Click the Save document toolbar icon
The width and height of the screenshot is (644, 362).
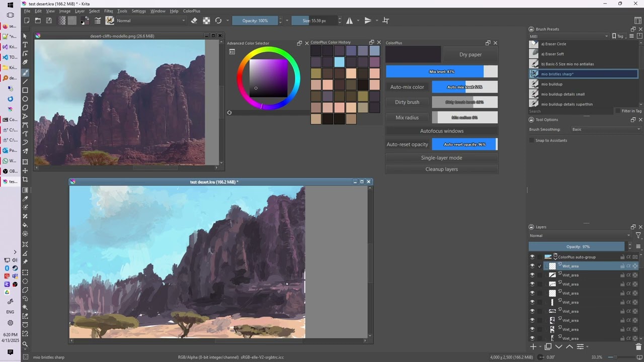coord(49,21)
